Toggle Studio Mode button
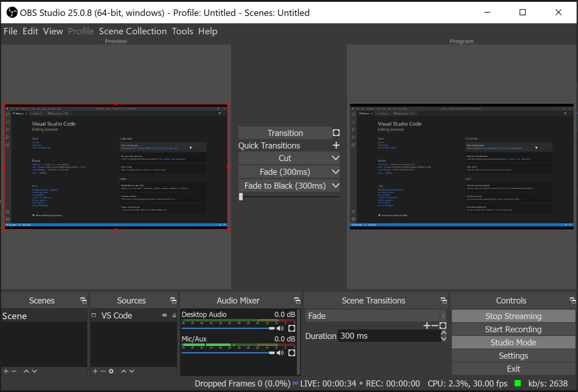 pyautogui.click(x=513, y=342)
